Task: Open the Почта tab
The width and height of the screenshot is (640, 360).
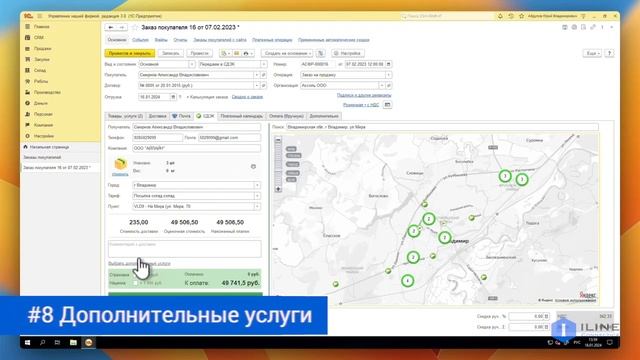Action: (181, 116)
